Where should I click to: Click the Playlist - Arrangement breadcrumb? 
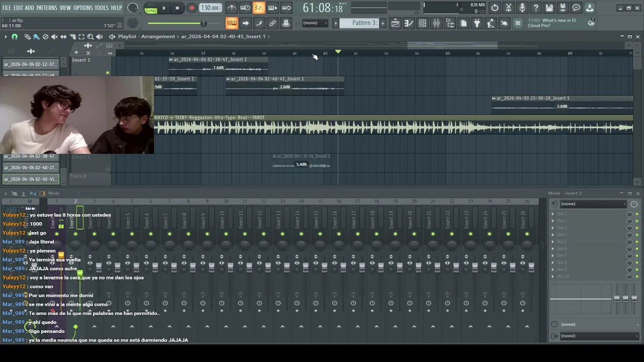pyautogui.click(x=146, y=36)
